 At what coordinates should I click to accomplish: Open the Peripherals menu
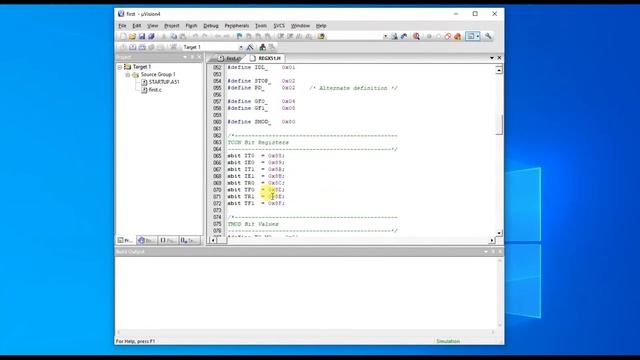[237, 26]
